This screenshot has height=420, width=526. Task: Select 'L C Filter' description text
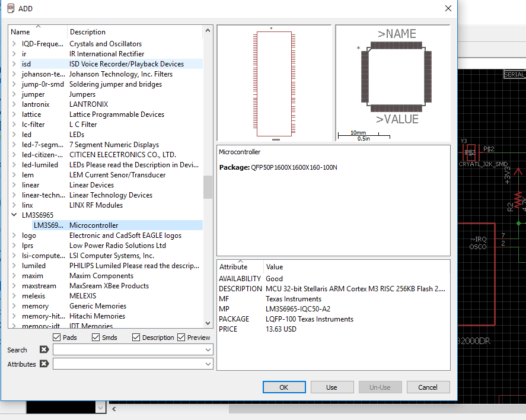83,125
